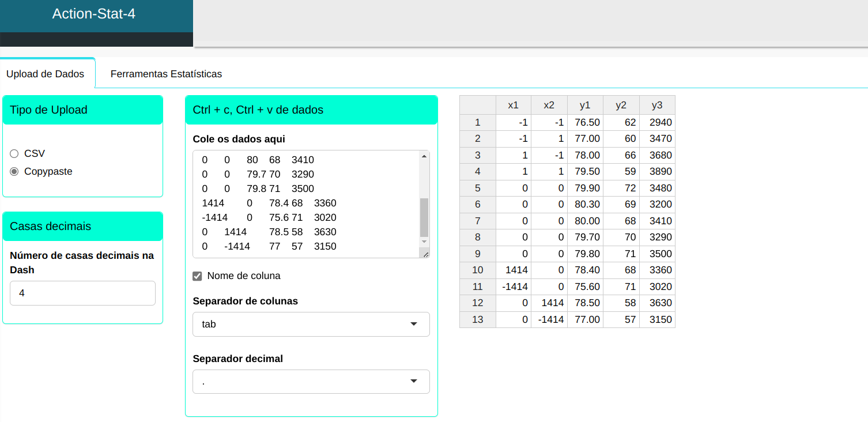Screen dimensions: 868x422
Task: Switch to Ferramentas Estatísticas tab
Action: tap(166, 74)
